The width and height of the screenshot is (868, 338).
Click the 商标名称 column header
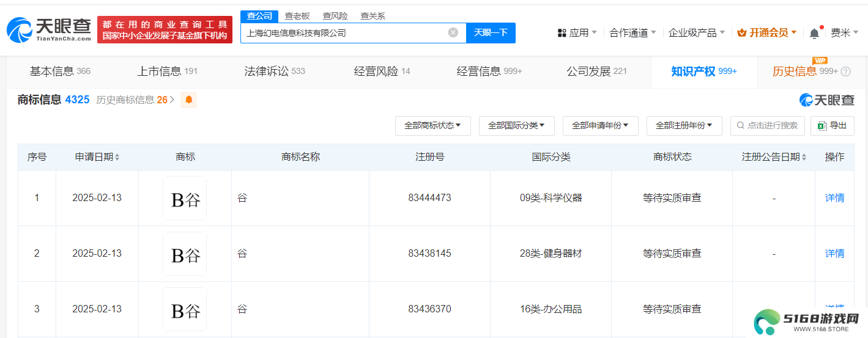pyautogui.click(x=300, y=157)
